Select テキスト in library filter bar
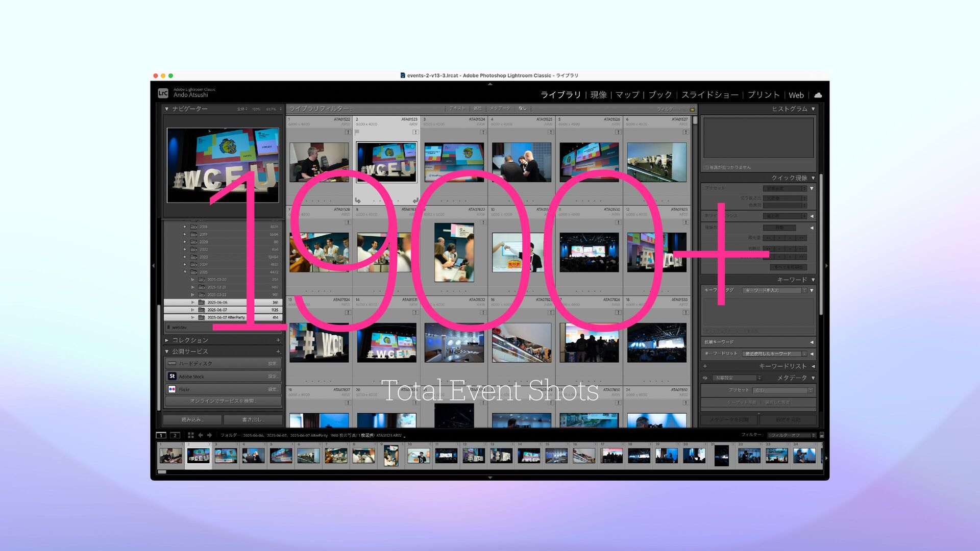 [457, 108]
